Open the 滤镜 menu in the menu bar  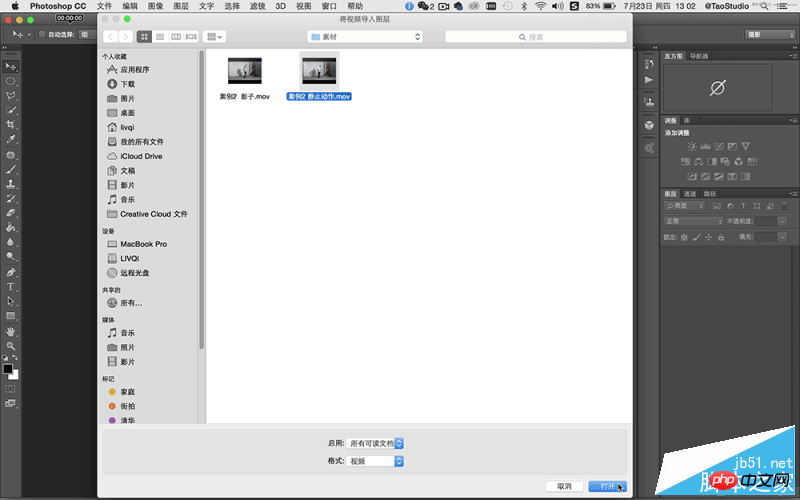pyautogui.click(x=258, y=6)
